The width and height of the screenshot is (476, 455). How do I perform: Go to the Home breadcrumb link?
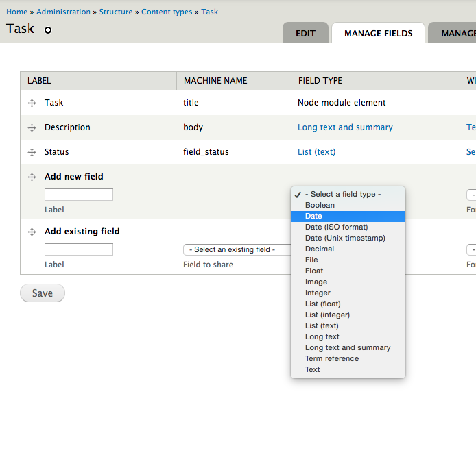[16, 12]
